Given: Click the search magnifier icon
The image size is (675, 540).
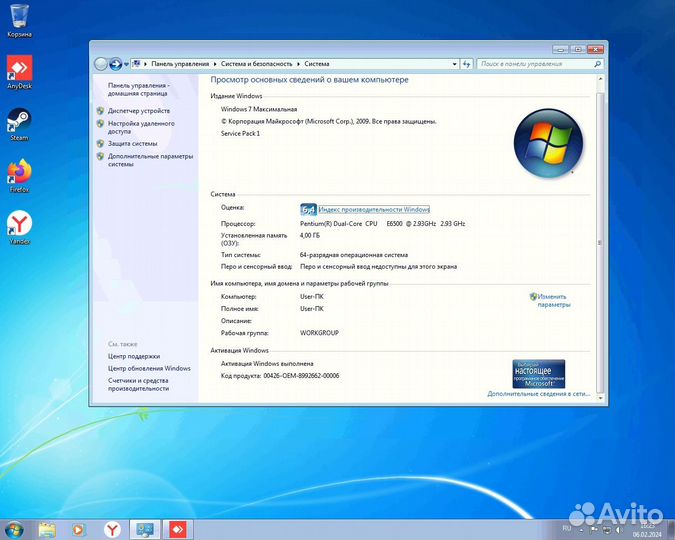Looking at the screenshot, I should (x=597, y=64).
